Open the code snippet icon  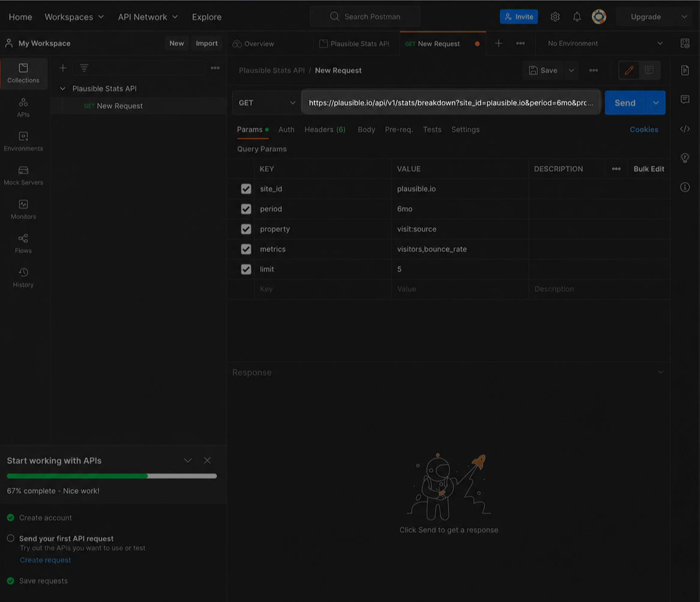685,129
